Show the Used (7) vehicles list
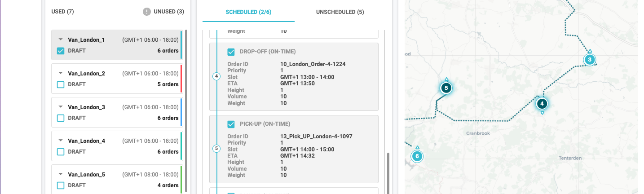This screenshot has height=194, width=644. tap(62, 12)
